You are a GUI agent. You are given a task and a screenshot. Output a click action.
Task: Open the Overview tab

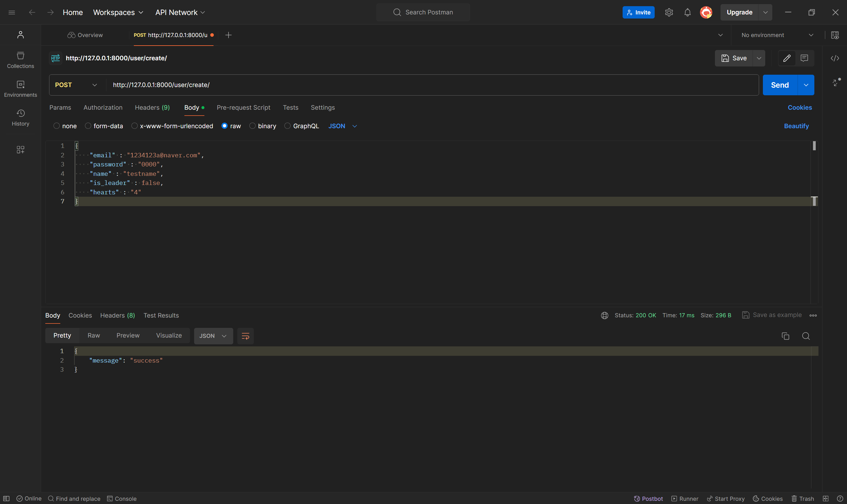pos(85,35)
